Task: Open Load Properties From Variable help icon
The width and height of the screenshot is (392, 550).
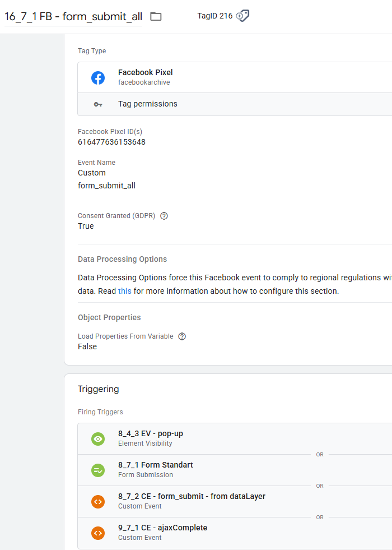Action: (x=181, y=336)
